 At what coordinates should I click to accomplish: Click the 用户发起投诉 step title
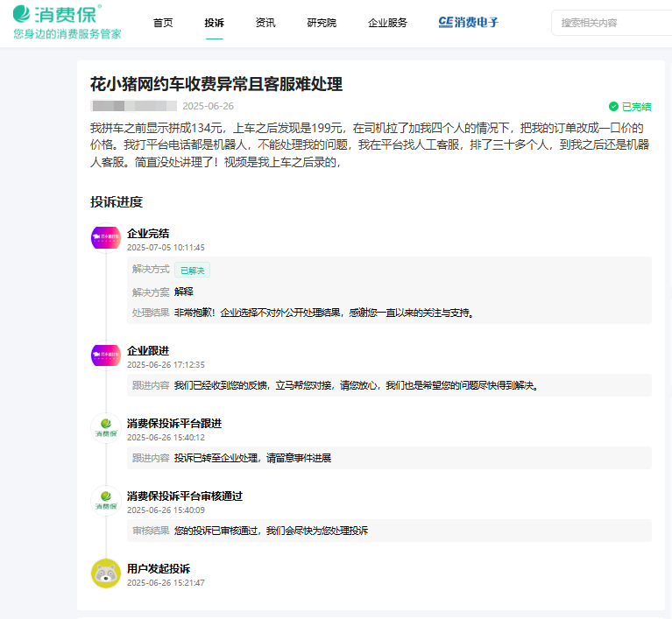click(158, 569)
